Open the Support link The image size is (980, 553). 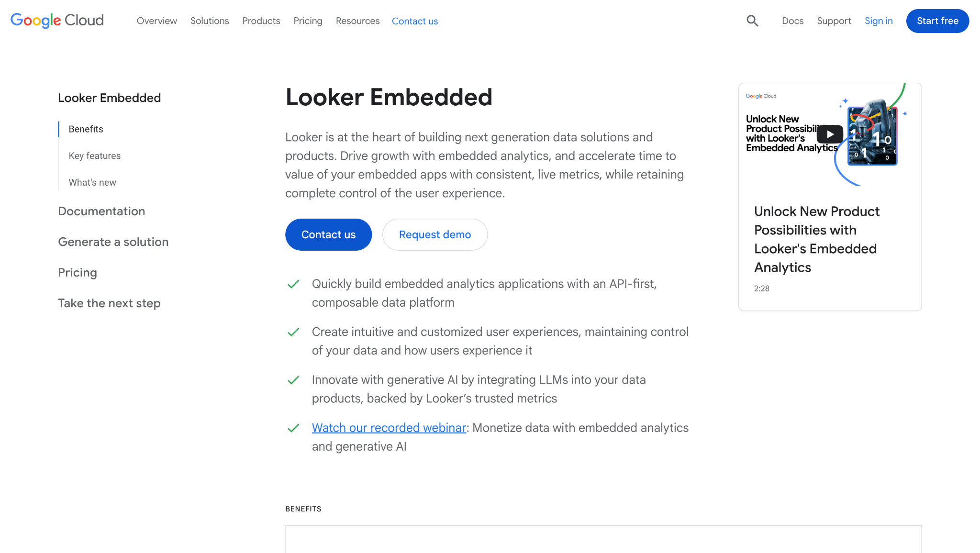pyautogui.click(x=834, y=21)
